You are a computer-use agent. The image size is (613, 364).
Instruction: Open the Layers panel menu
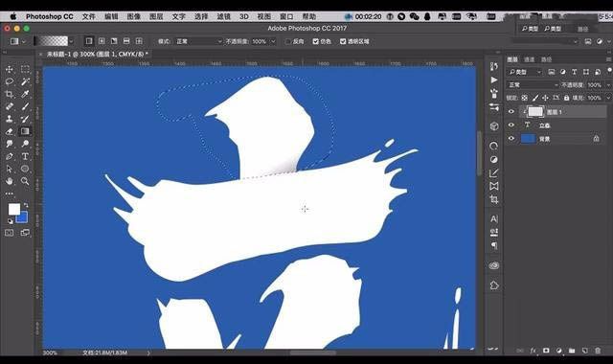point(609,59)
